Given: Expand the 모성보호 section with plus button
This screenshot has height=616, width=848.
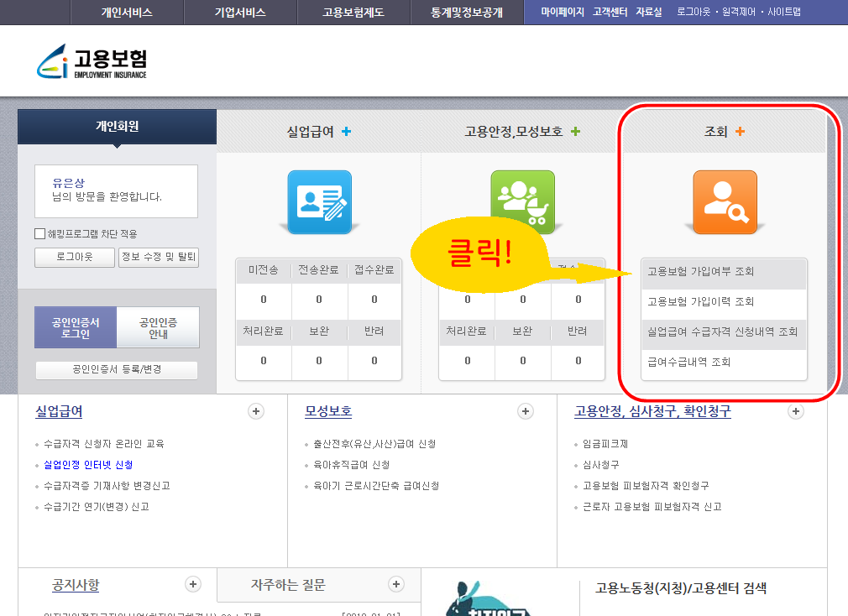Looking at the screenshot, I should tap(526, 411).
